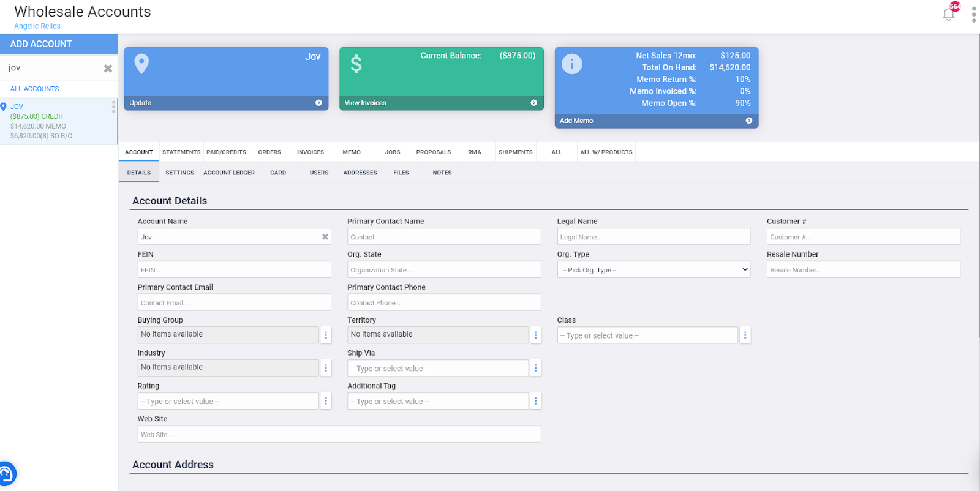The width and height of the screenshot is (980, 491).
Task: Open the notifications bell
Action: [949, 14]
